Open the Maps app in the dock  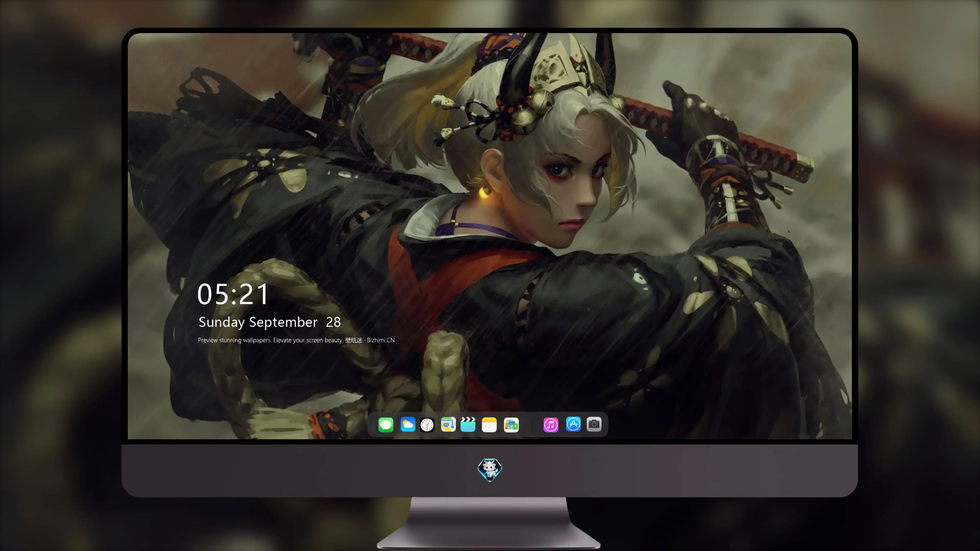[x=448, y=424]
